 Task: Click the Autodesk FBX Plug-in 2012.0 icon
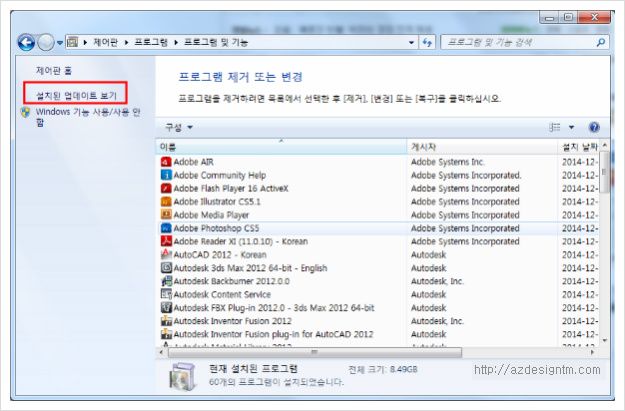(x=166, y=308)
